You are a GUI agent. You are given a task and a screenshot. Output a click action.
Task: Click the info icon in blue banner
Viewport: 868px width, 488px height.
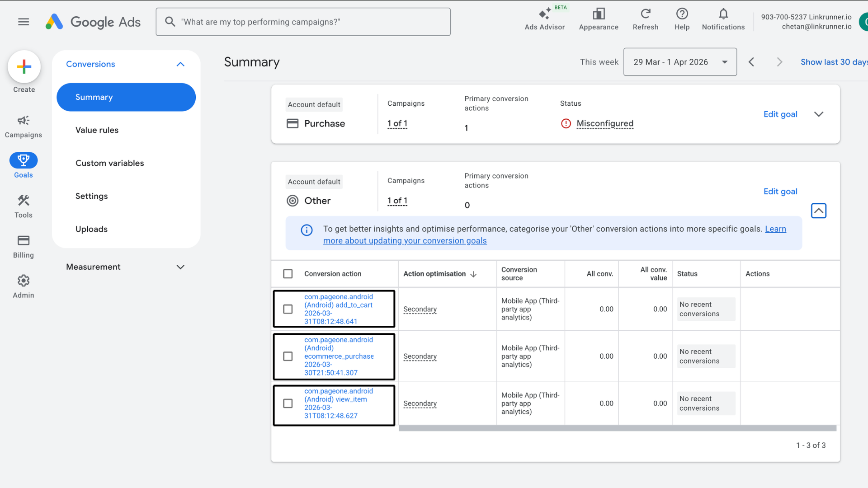(x=307, y=230)
